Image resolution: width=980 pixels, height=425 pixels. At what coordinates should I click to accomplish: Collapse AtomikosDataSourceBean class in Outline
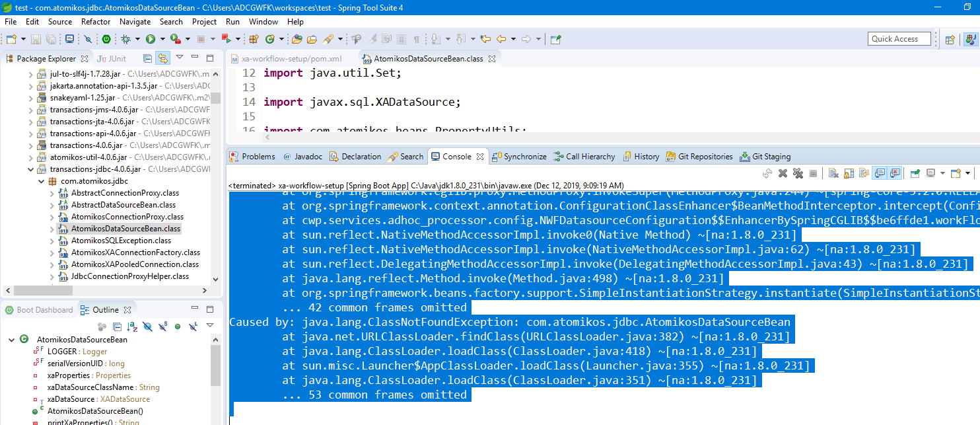[x=11, y=340]
